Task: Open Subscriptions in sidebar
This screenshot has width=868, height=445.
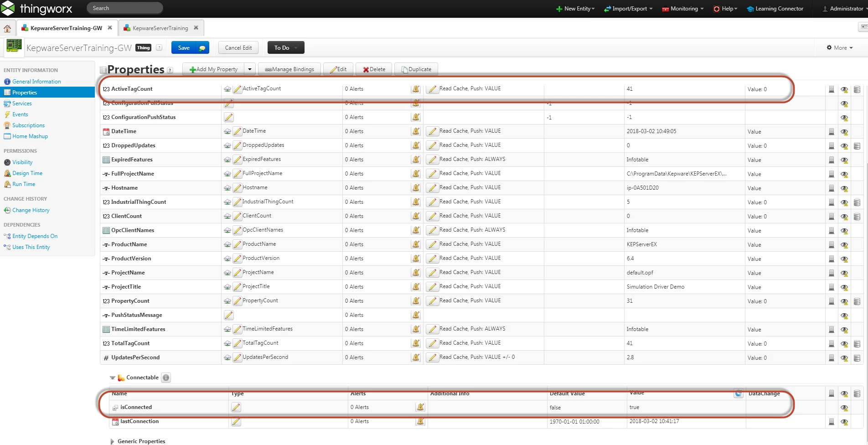Action: [x=28, y=125]
